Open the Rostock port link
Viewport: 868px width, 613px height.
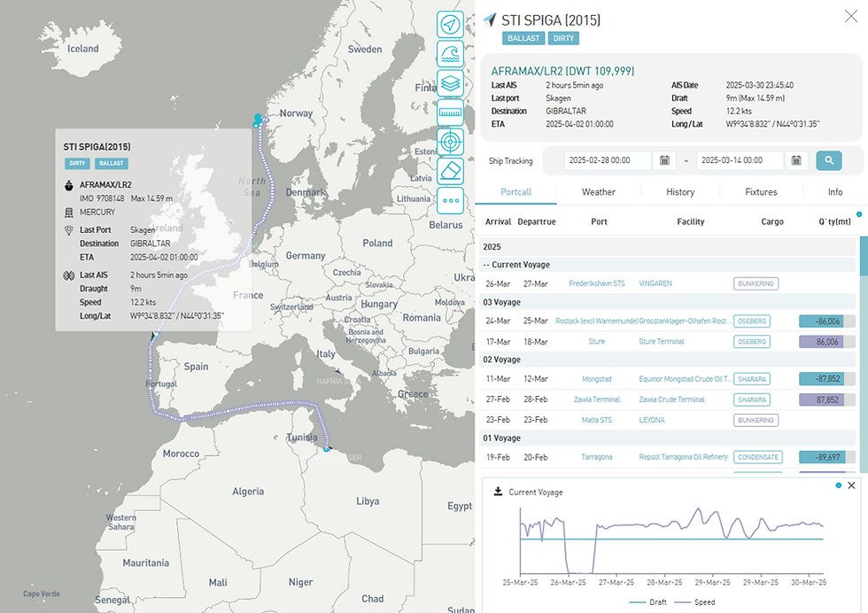pos(597,322)
